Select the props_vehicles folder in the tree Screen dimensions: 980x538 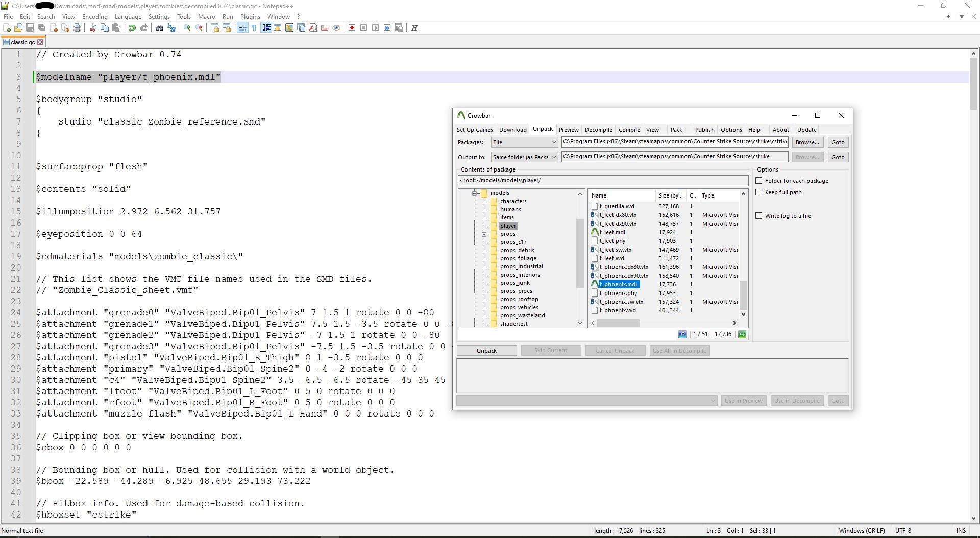click(519, 307)
